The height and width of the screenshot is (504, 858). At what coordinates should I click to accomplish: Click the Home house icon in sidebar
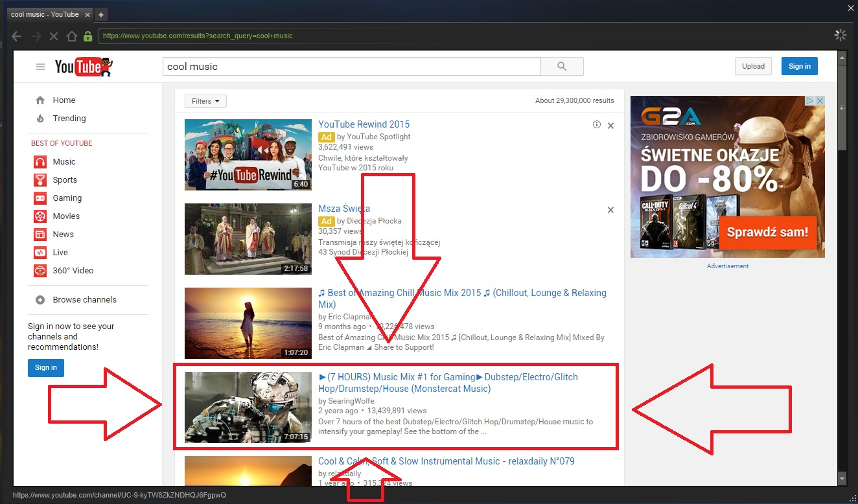coord(40,100)
